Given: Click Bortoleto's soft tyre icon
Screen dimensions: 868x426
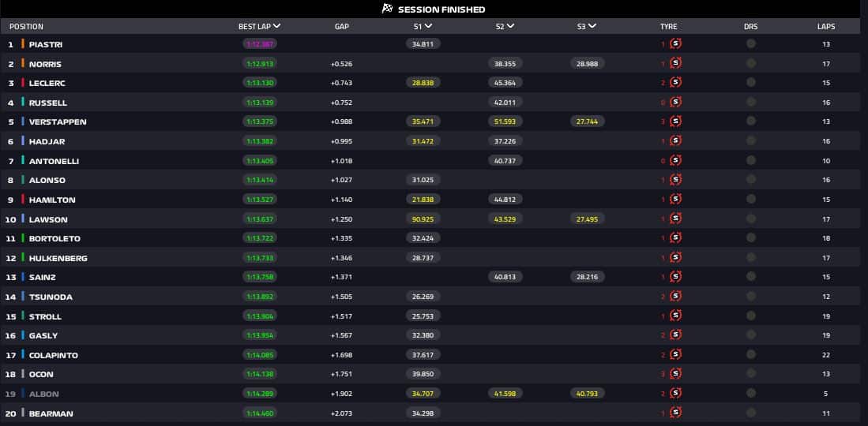Looking at the screenshot, I should pos(675,238).
